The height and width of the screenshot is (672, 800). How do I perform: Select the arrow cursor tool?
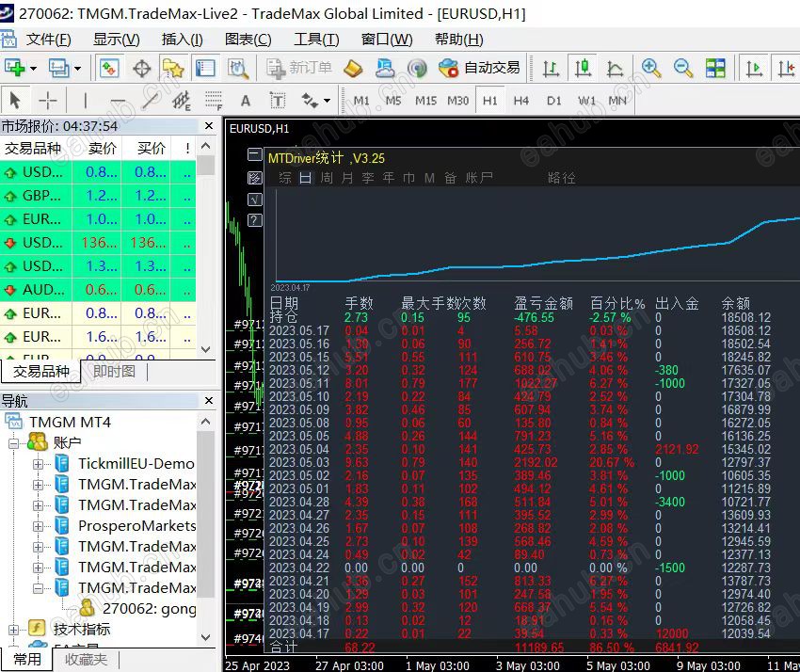(x=15, y=100)
